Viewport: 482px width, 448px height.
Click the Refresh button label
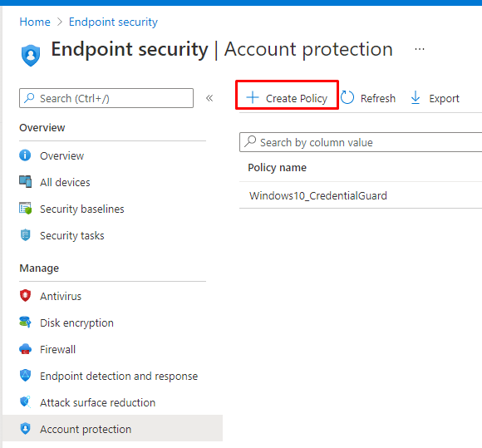click(378, 98)
